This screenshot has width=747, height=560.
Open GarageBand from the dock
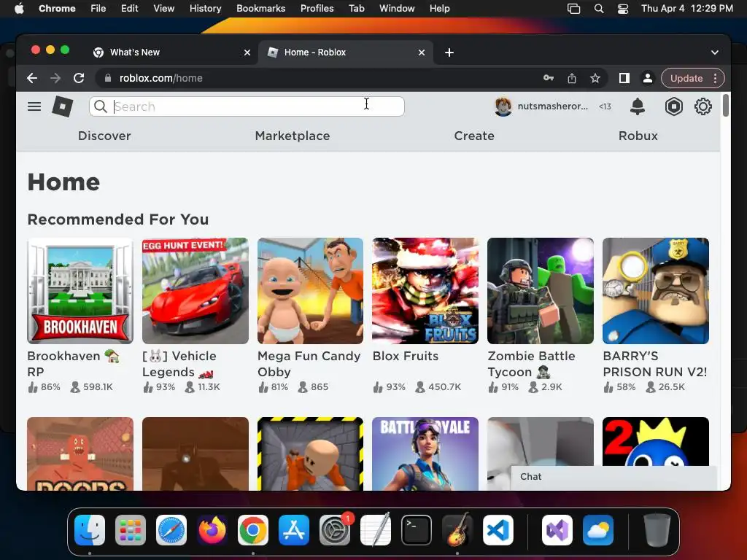point(457,530)
